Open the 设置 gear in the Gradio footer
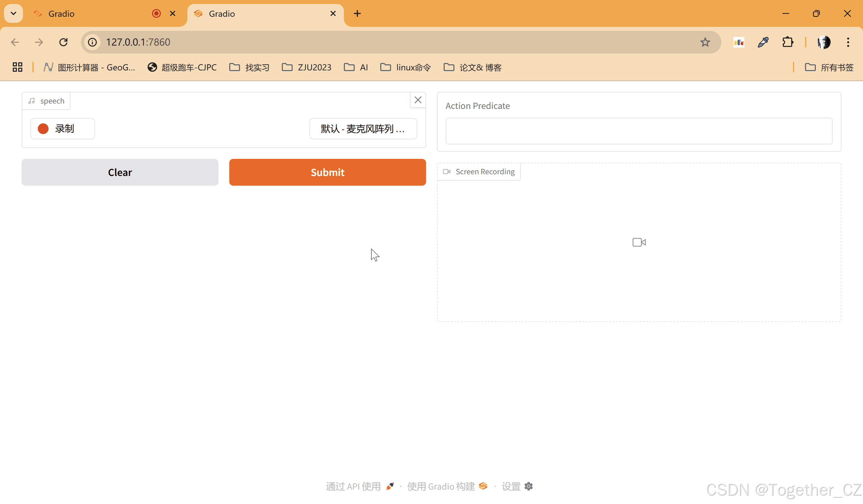Viewport: 863px width, 504px height. pos(529,486)
